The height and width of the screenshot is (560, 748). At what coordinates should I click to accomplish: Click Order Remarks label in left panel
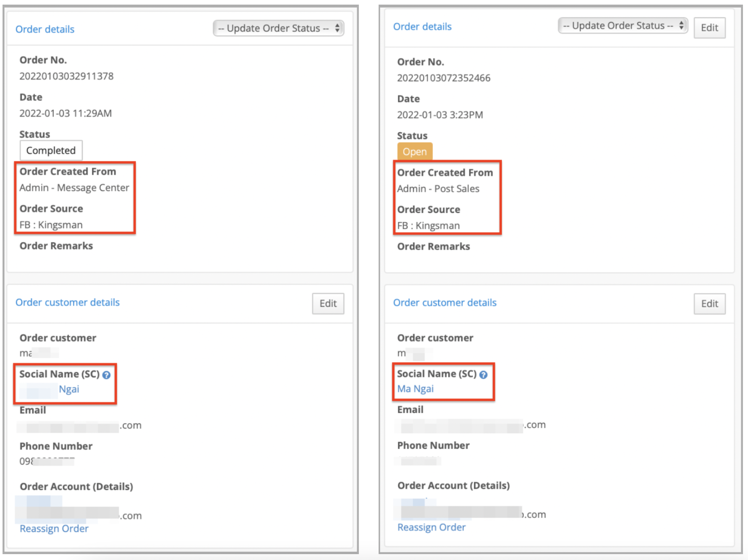click(x=56, y=246)
